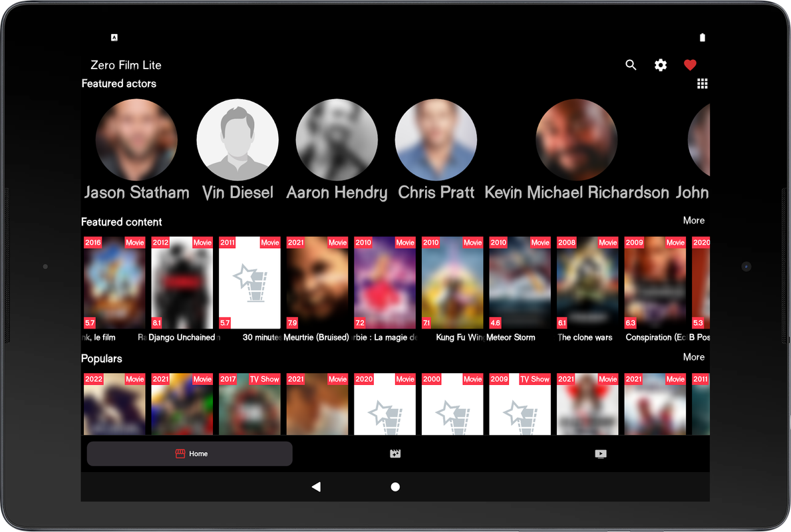Viewport: 791px width, 532px height.
Task: Show all actors using the grid icon
Action: [x=703, y=84]
